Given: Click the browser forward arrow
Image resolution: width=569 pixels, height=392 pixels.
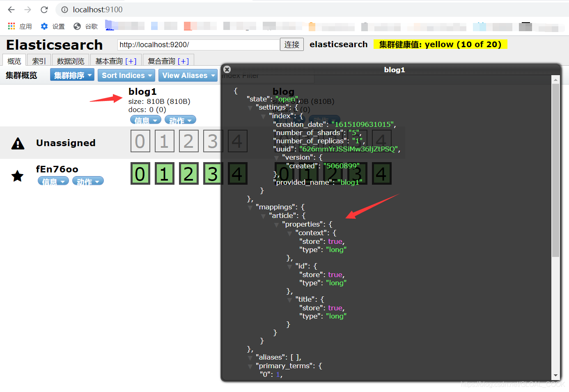Looking at the screenshot, I should pyautogui.click(x=28, y=9).
